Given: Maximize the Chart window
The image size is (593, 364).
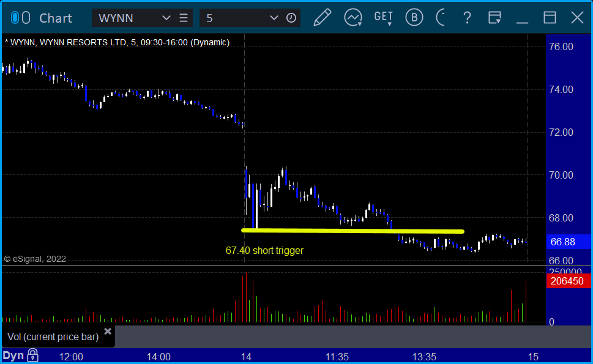Looking at the screenshot, I should tap(550, 18).
